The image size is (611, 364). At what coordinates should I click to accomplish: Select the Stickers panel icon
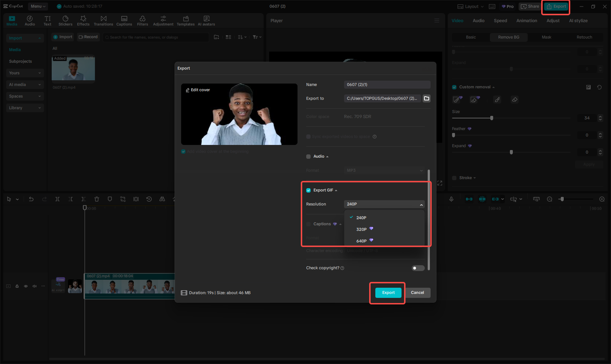pyautogui.click(x=65, y=20)
